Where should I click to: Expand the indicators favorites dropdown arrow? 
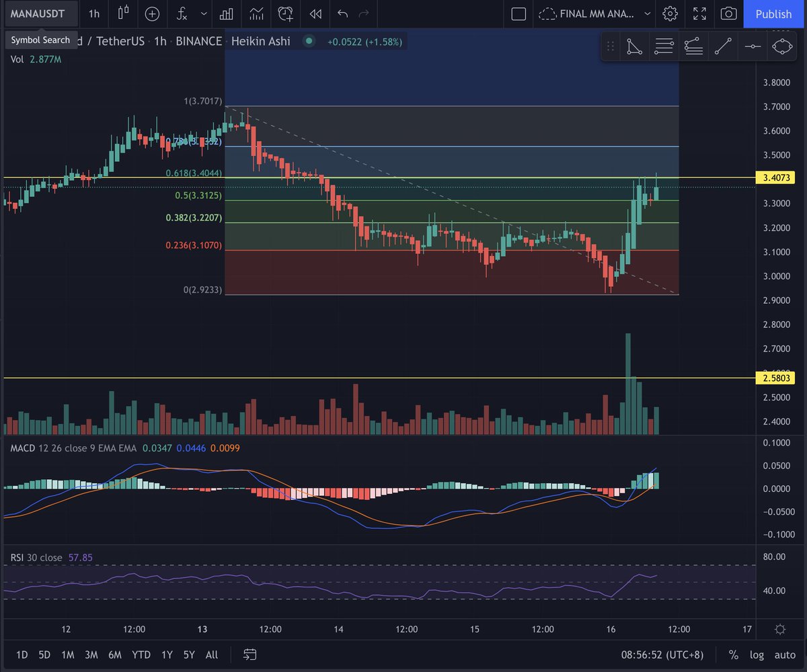coord(204,13)
